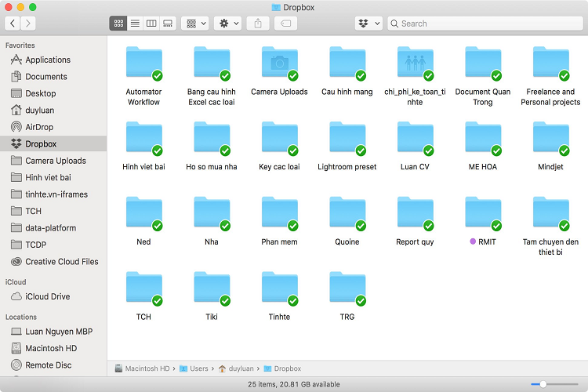Select the chi_phi_ke_toan_tinhte shared folder
Viewport: 588px width, 392px height.
(x=416, y=63)
